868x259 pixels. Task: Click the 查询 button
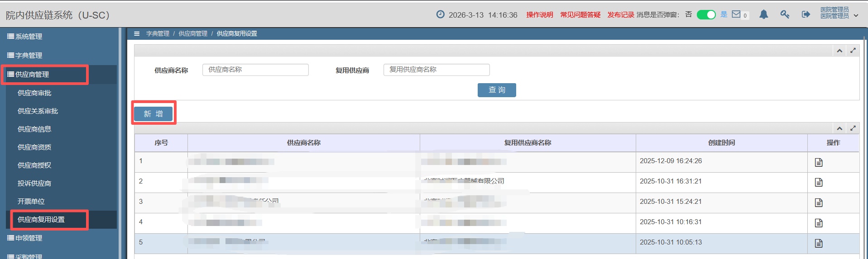[x=497, y=90]
